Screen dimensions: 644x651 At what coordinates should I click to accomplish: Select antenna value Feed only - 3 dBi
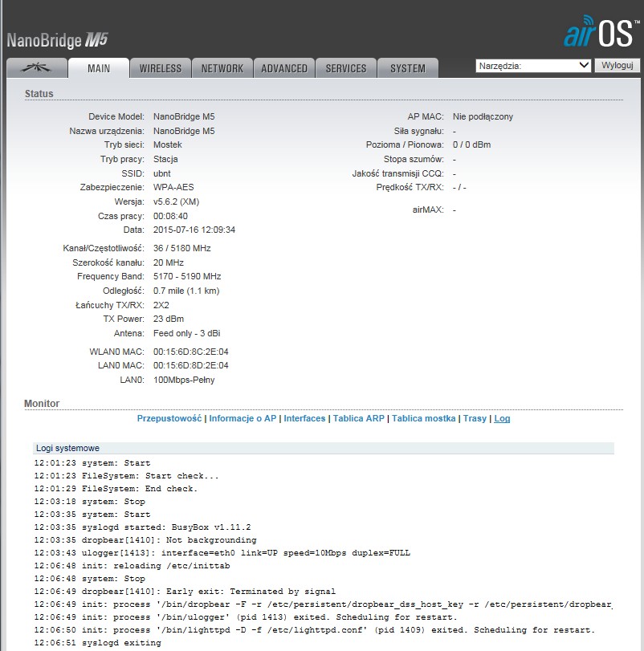click(187, 333)
